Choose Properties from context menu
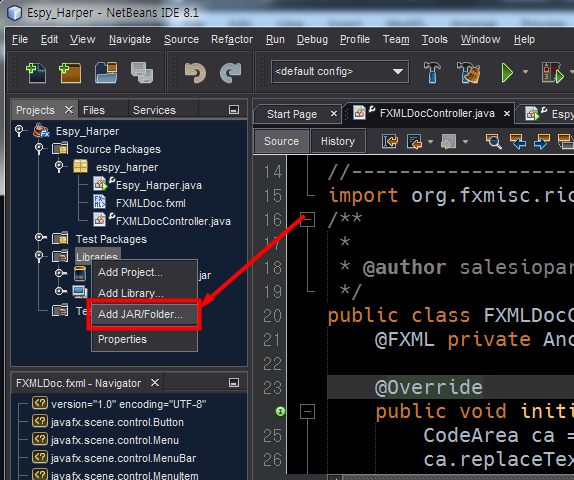The height and width of the screenshot is (480, 574). click(144, 339)
